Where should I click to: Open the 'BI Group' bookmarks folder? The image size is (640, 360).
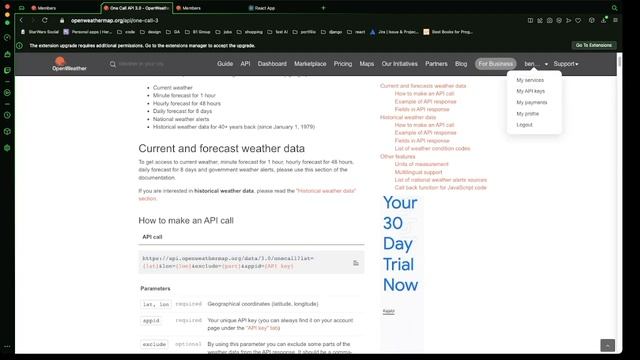coord(198,32)
